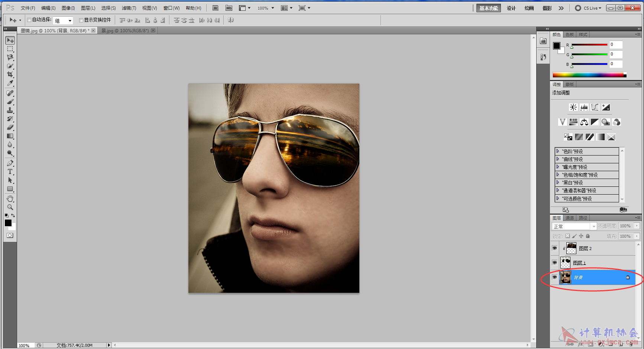Click the foreground color swatch in toolbox
Screen dimensions: 644x349
(8, 223)
